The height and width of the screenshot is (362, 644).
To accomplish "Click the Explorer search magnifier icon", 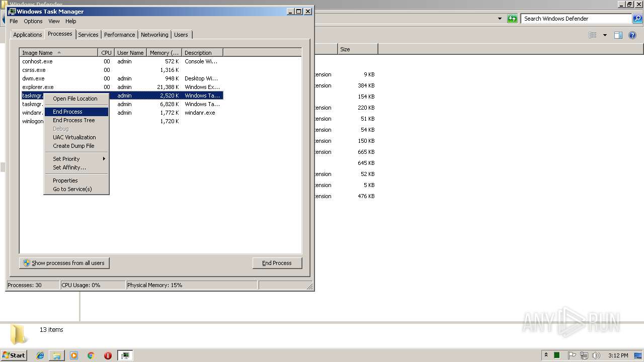I will [x=637, y=19].
